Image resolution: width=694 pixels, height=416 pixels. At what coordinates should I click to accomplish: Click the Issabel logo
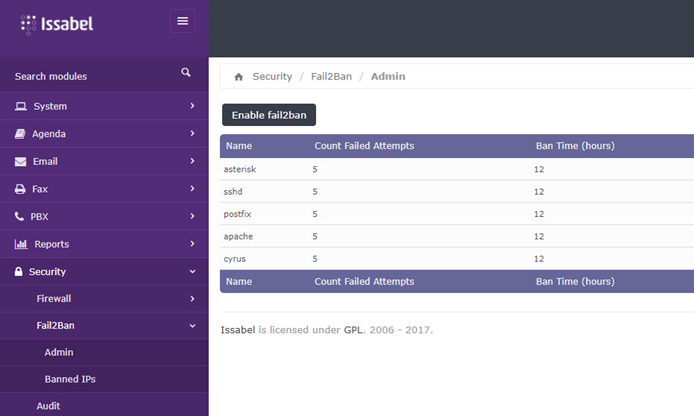click(x=57, y=24)
